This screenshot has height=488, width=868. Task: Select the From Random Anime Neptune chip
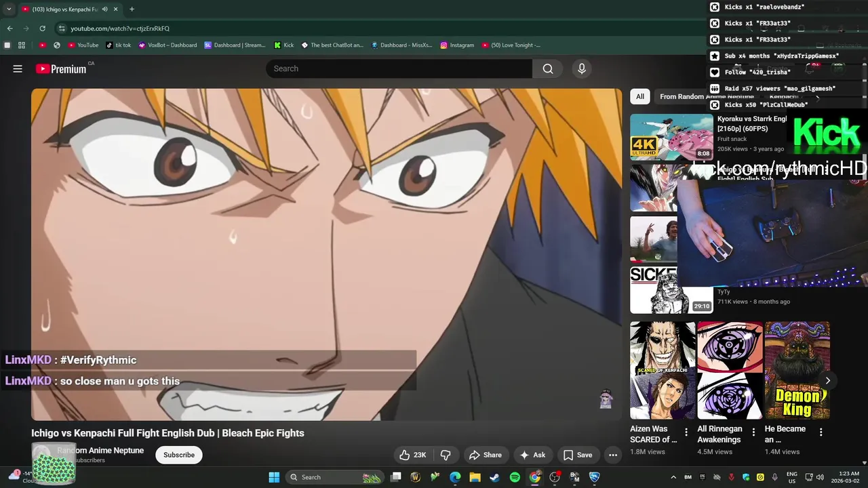pos(706,96)
